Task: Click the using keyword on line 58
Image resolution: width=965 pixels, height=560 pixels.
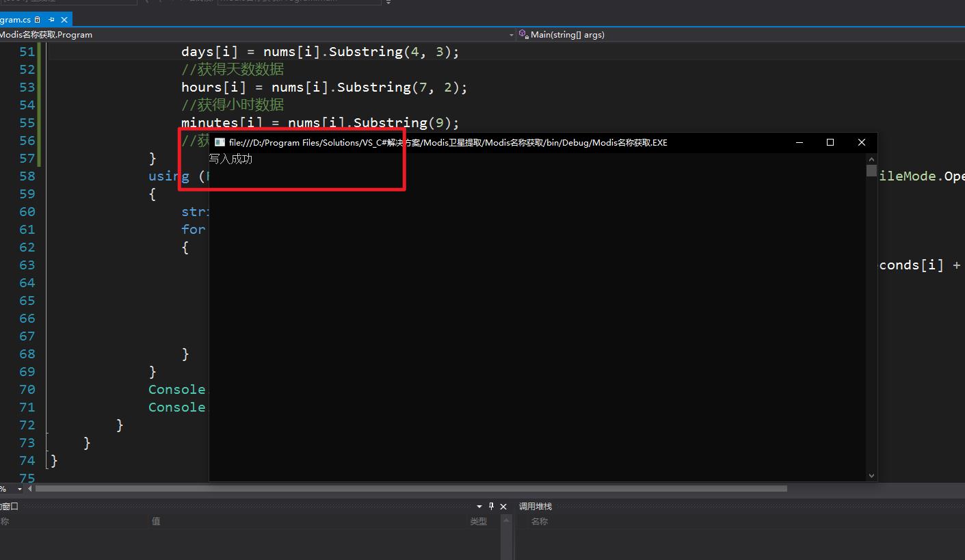Action: coord(169,176)
